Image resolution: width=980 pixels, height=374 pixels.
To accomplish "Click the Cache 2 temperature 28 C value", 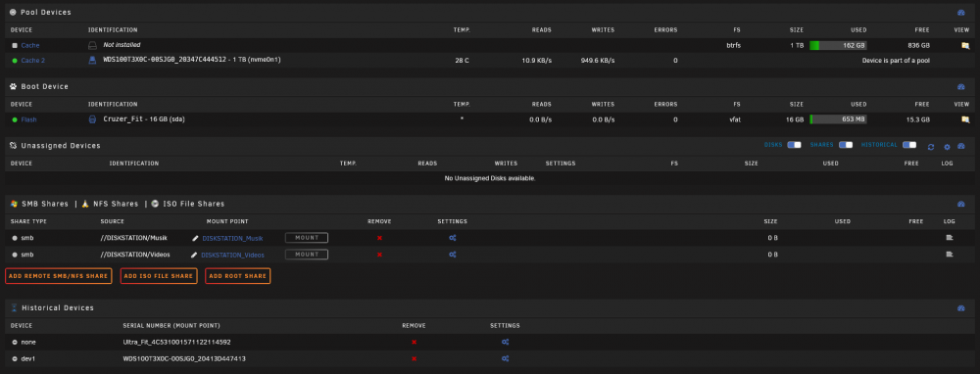I will pyautogui.click(x=462, y=61).
